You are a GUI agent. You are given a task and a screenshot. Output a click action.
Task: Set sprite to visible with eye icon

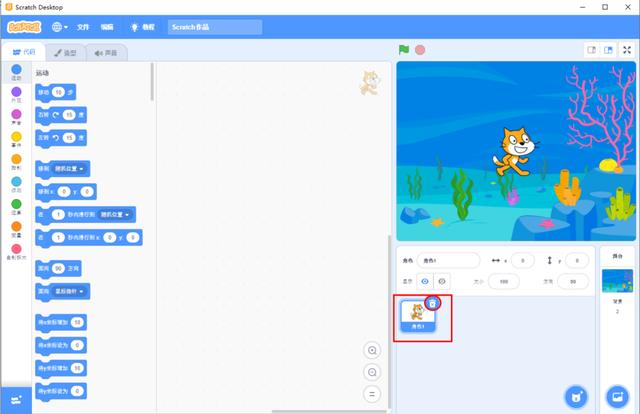pos(425,281)
